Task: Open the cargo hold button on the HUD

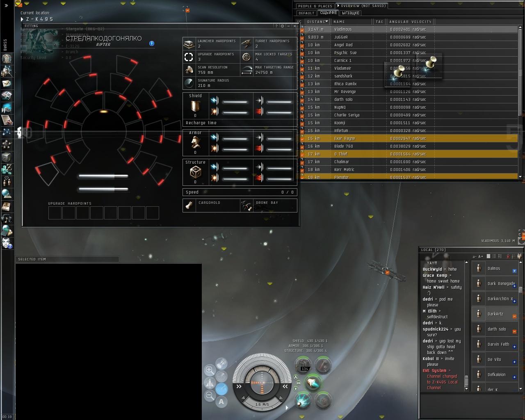Action: [x=221, y=363]
